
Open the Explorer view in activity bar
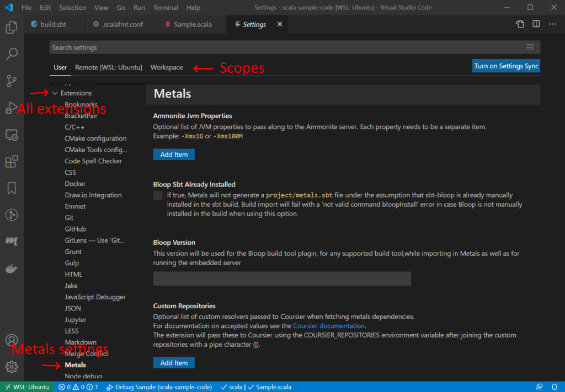point(12,27)
